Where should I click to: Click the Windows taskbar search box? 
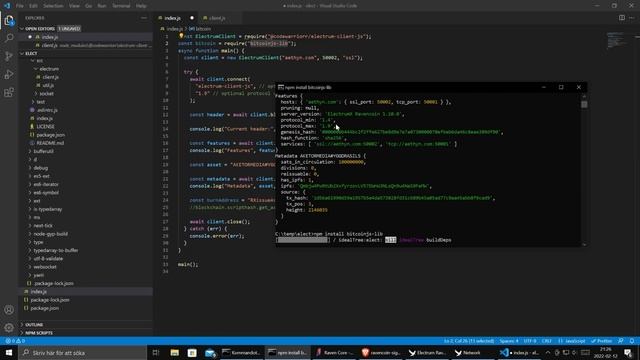tap(83, 353)
